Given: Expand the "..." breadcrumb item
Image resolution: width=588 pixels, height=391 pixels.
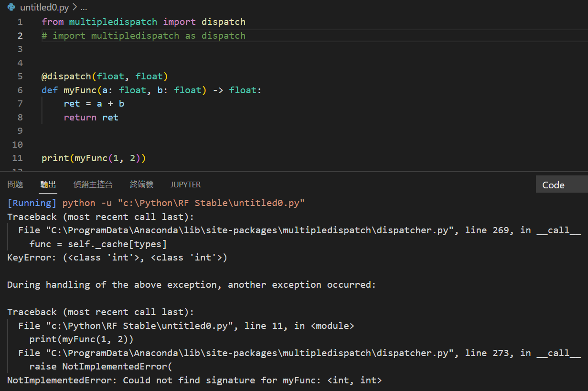Looking at the screenshot, I should (x=84, y=8).
